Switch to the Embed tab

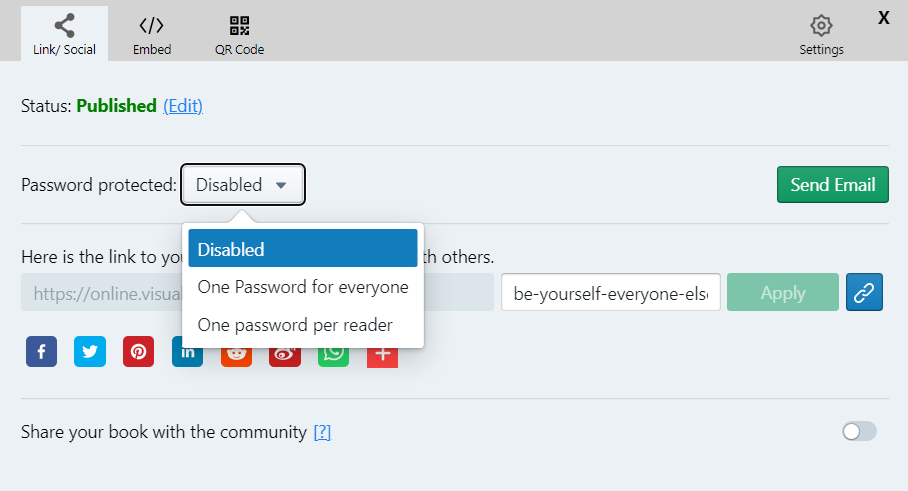(x=152, y=34)
